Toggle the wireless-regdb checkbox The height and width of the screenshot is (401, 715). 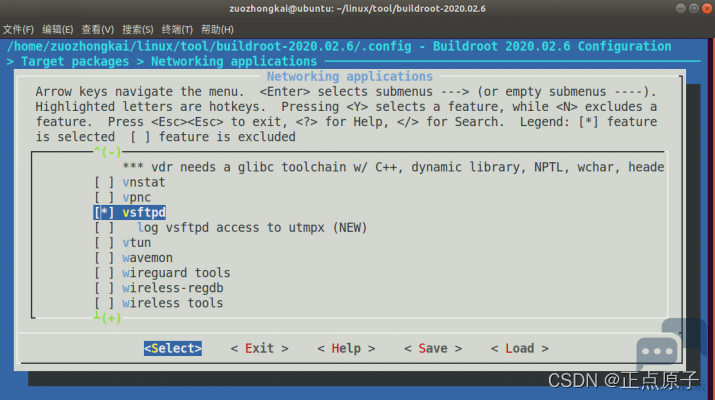click(104, 288)
